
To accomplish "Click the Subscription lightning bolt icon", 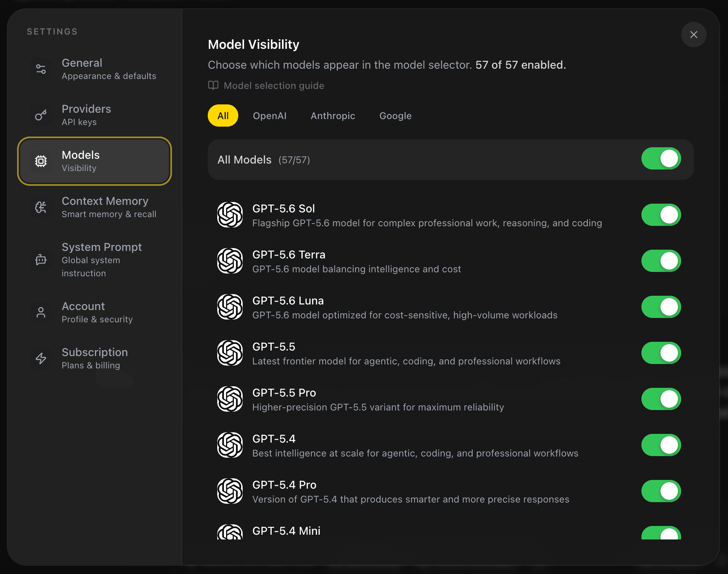I will (x=41, y=358).
